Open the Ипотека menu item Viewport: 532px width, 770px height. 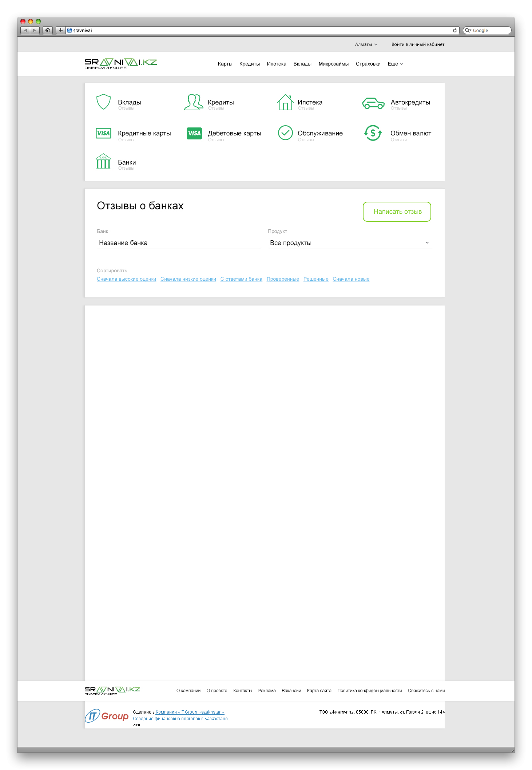pos(277,64)
